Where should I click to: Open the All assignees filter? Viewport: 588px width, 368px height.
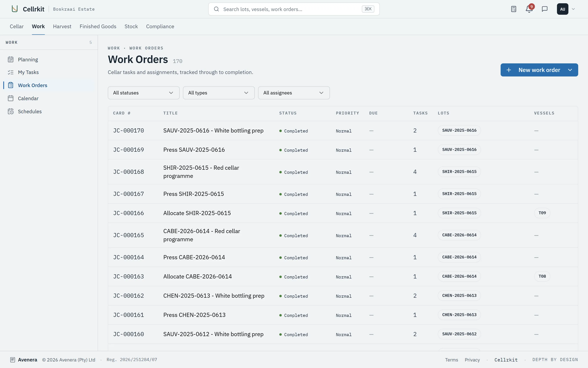pos(294,93)
